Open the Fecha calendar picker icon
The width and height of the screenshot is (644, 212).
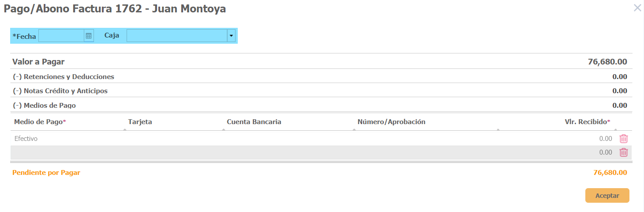pyautogui.click(x=89, y=36)
